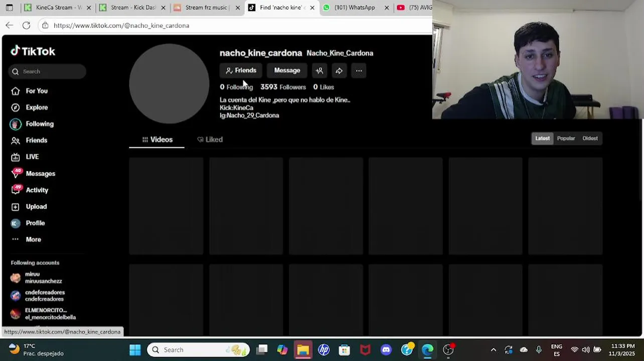
Task: Click the browser address bar URL
Action: click(x=121, y=26)
